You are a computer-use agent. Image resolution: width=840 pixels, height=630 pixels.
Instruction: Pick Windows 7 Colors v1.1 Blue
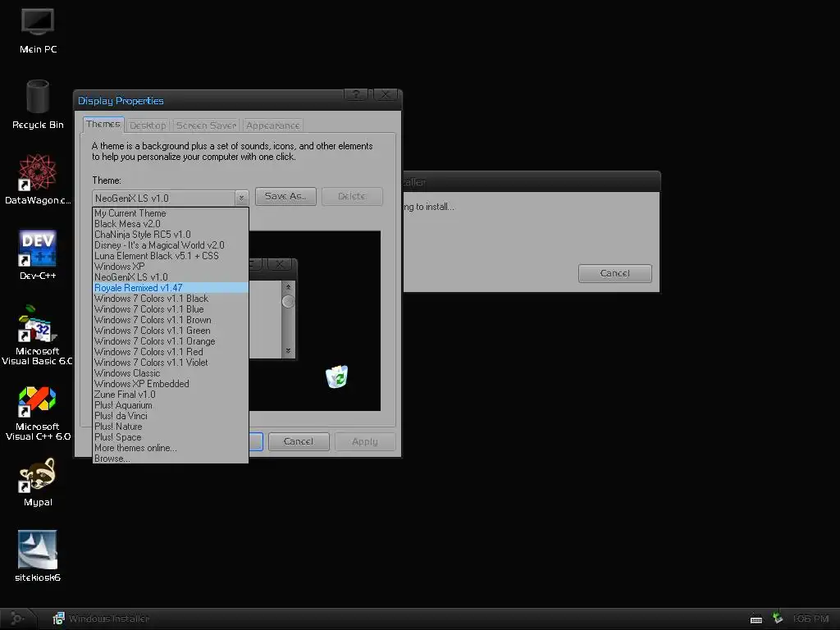click(x=171, y=309)
